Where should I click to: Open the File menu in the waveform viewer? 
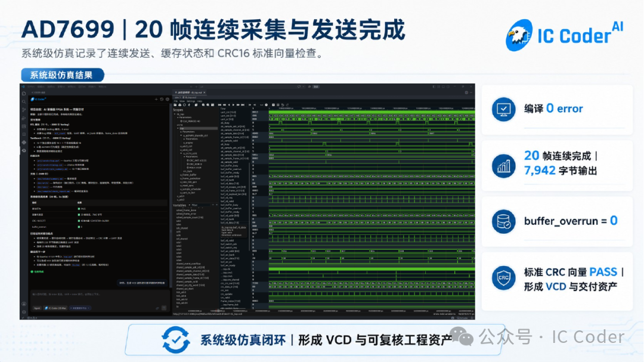coord(176,101)
